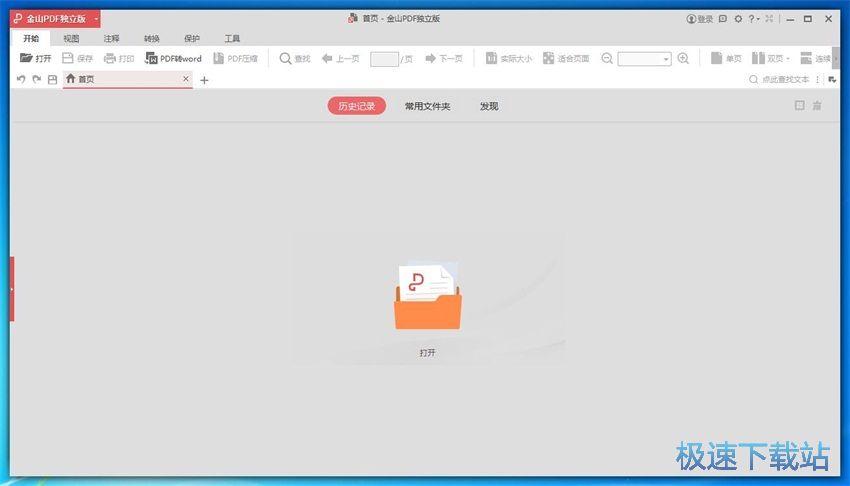Screen dimensions: 850x486
Task: Click the quick save icon beside redo
Action: (x=53, y=80)
